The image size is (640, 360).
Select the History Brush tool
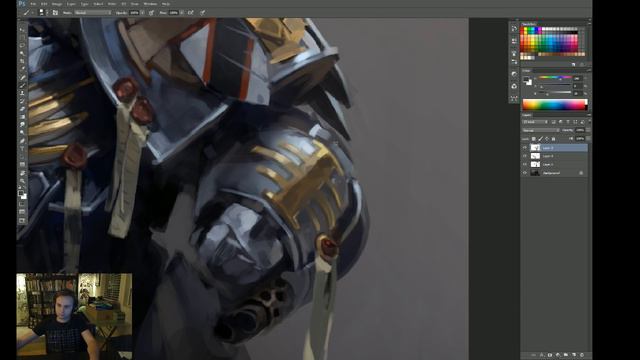(x=22, y=101)
